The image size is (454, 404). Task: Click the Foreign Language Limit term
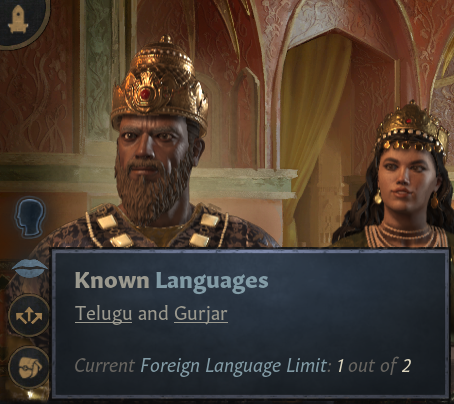pos(234,366)
